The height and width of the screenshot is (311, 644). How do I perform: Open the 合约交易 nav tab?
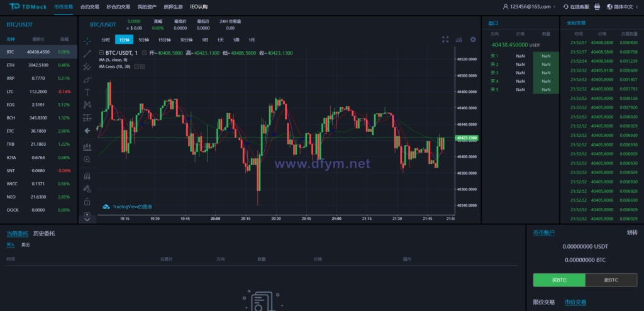[x=89, y=6]
